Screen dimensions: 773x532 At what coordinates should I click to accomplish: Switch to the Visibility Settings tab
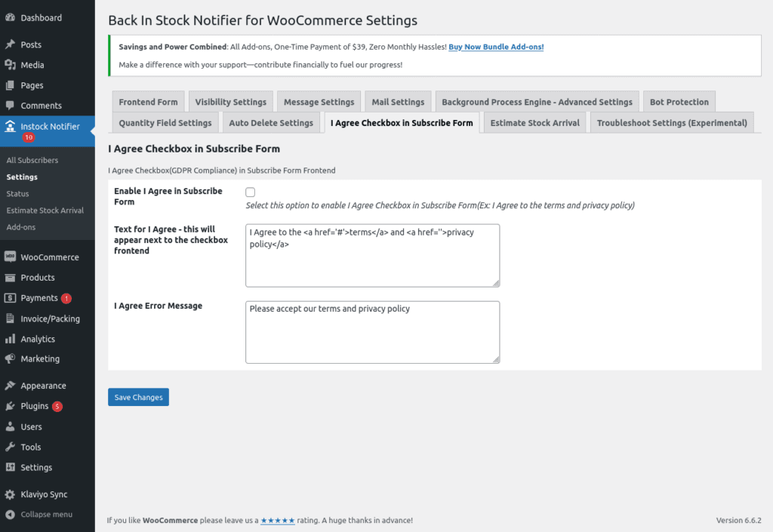click(x=231, y=102)
